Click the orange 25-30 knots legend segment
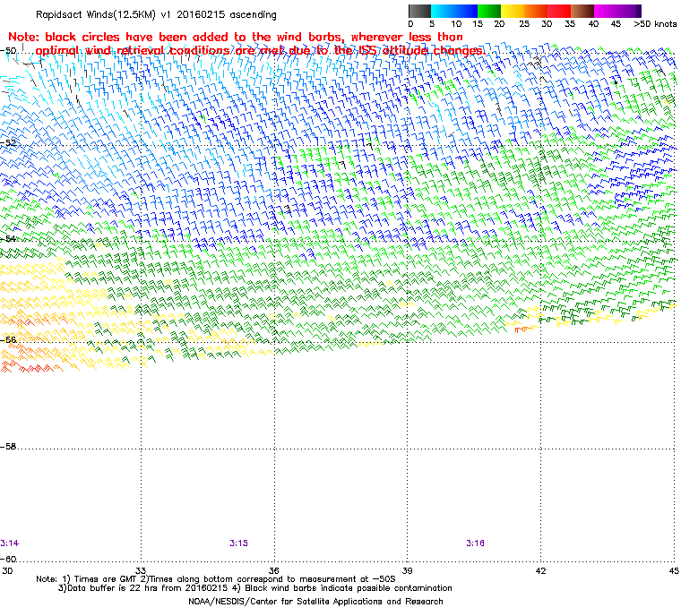Screen dimensions: 681x616 [x=536, y=11]
